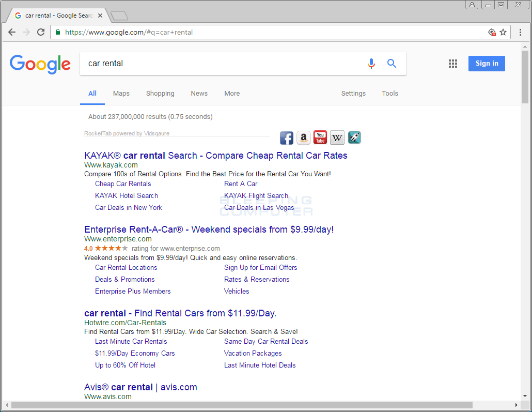Screen dimensions: 532x412
Task: Click the horizontal scrollbar right arrow
Action: point(517,405)
